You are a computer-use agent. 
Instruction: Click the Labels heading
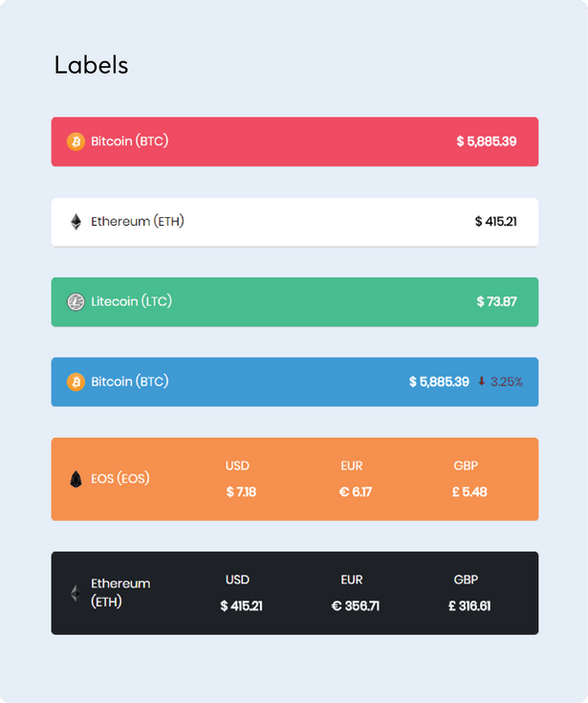tap(92, 65)
